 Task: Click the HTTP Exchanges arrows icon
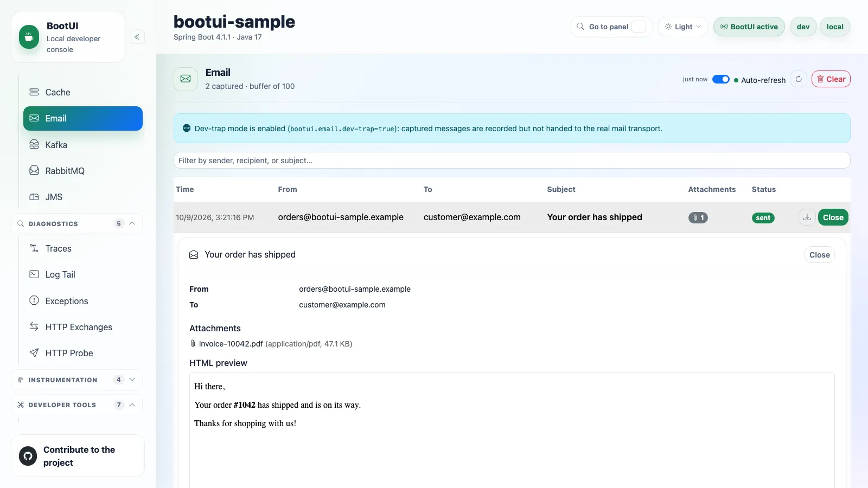(x=34, y=326)
